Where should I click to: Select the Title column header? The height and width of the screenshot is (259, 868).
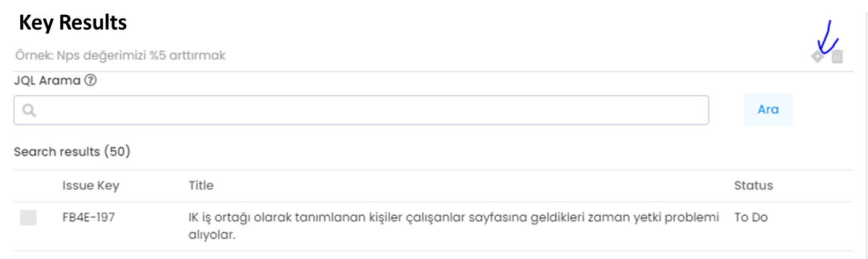[201, 186]
